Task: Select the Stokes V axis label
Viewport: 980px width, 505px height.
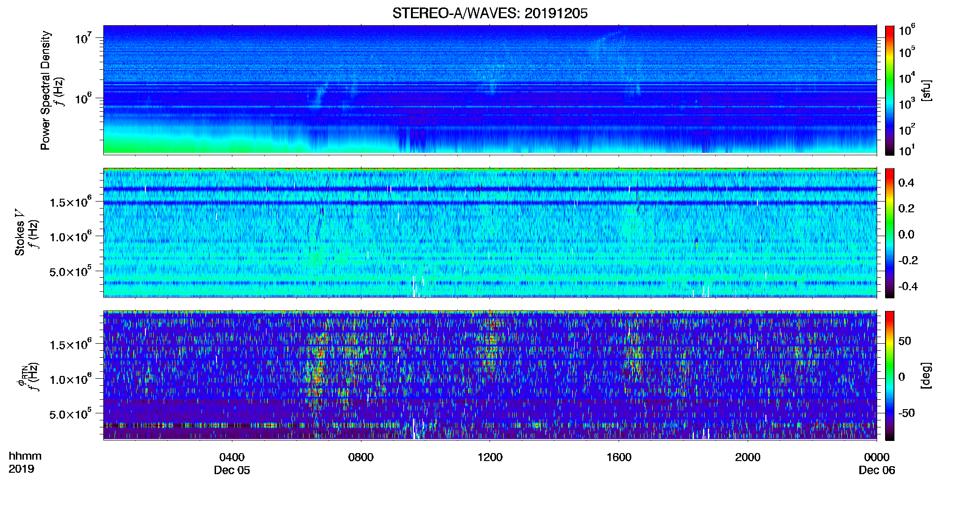Action: (x=20, y=233)
